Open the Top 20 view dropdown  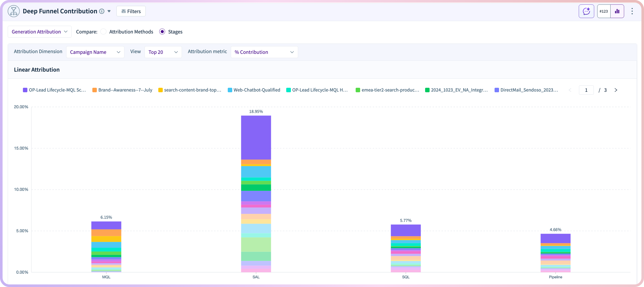click(163, 52)
